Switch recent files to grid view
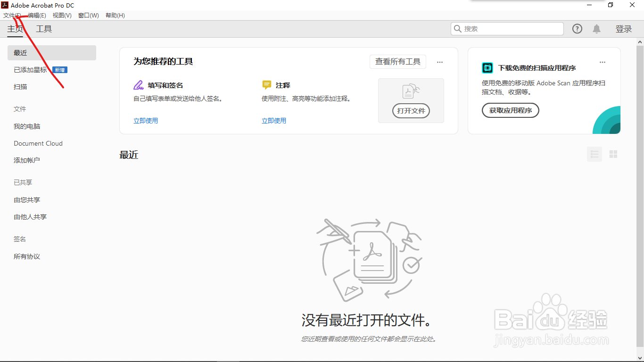The width and height of the screenshot is (644, 362). 613,154
